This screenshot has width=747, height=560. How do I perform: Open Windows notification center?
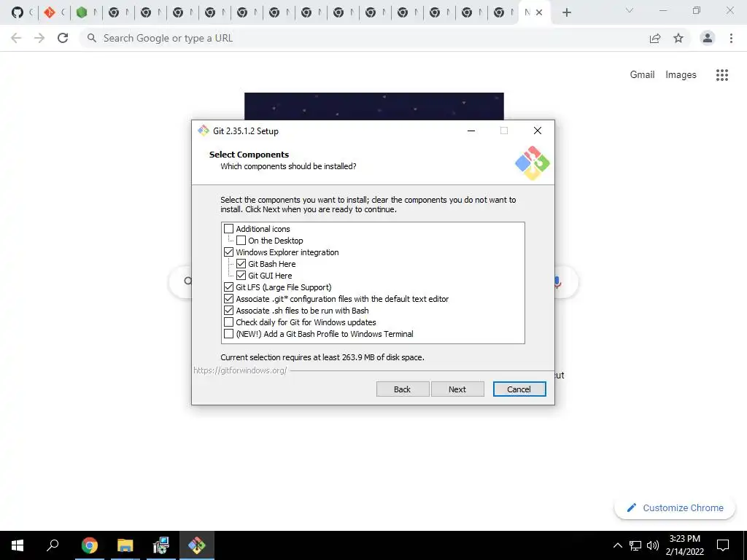(723, 545)
